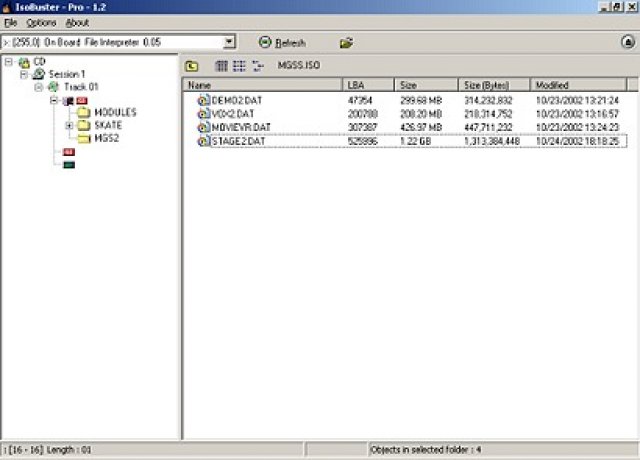
Task: Collapse the Session 1 node
Action: tap(24, 74)
